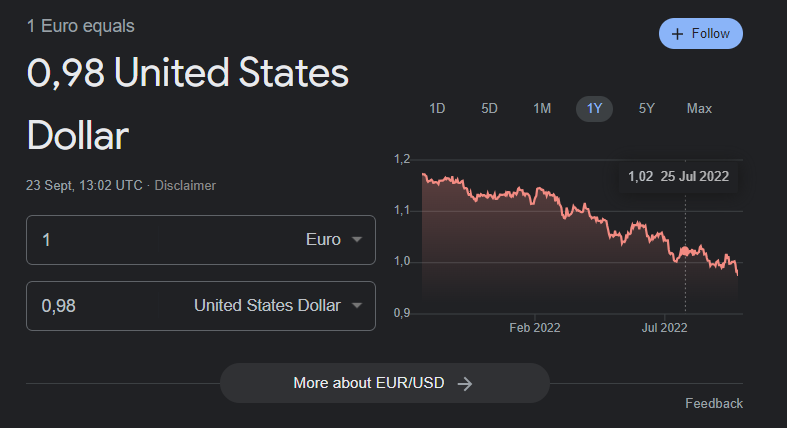
Task: Show the Max chart range
Action: tap(699, 108)
